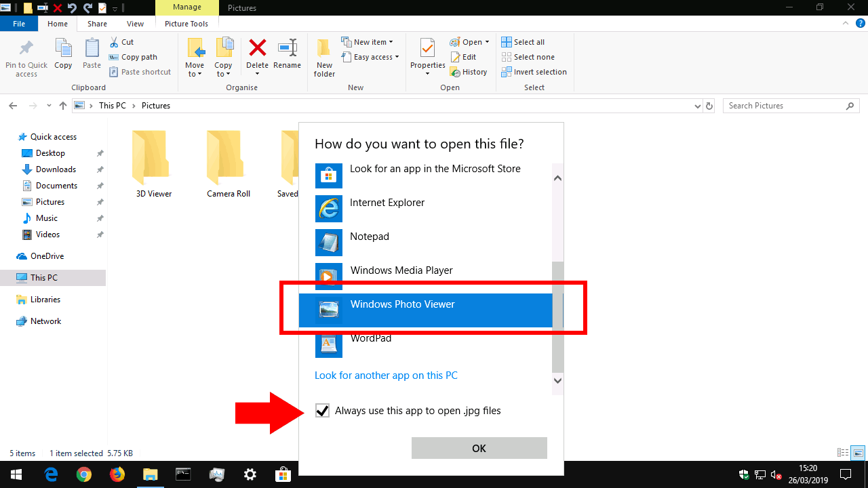The image size is (868, 488).
Task: Switch to details view icon
Action: pos(843,453)
